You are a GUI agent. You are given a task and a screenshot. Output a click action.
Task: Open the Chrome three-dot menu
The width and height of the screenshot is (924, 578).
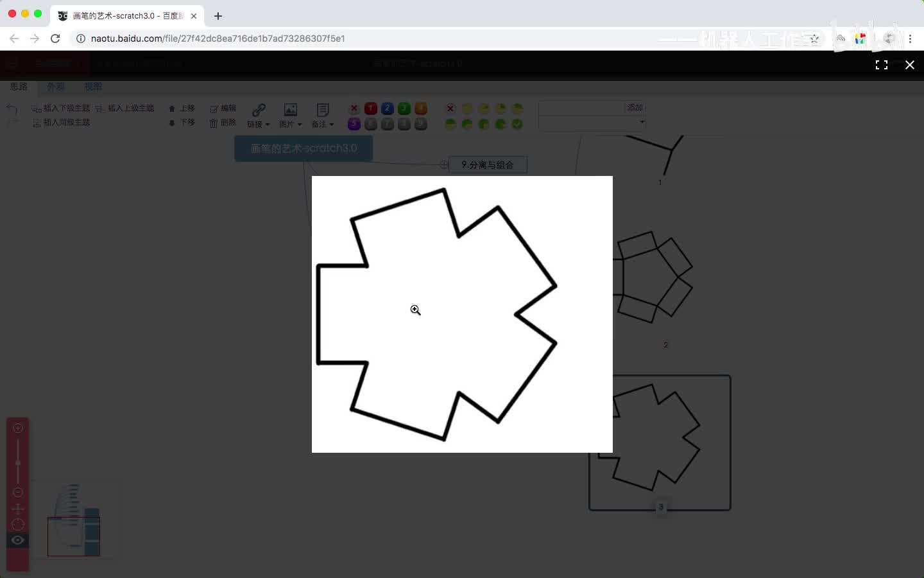tap(910, 39)
